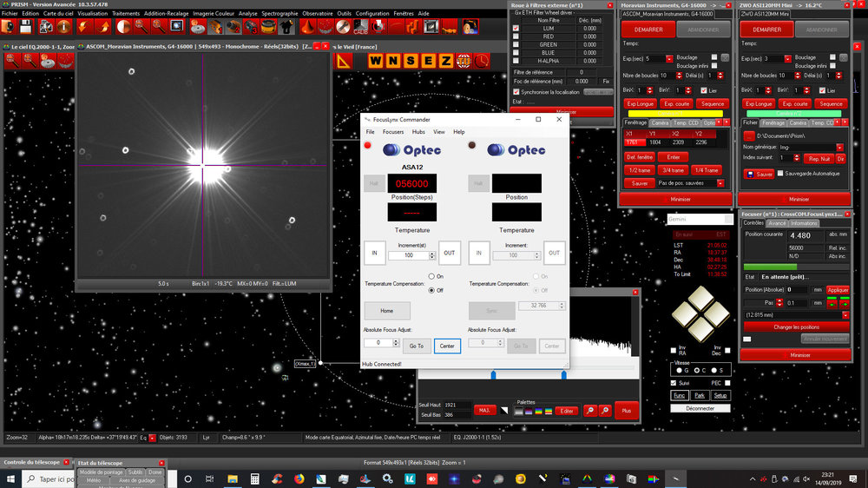Enable Sauvegarde Automatique checkbox
The height and width of the screenshot is (488, 868).
click(x=780, y=174)
